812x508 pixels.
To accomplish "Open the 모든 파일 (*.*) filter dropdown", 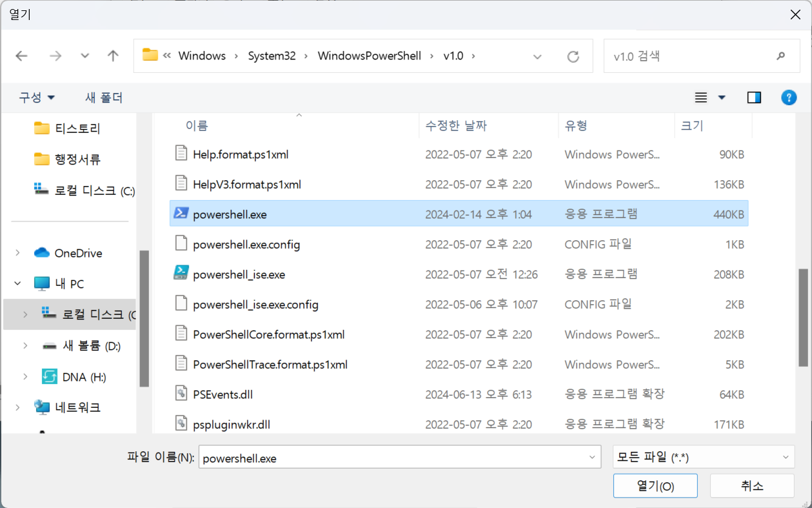I will pyautogui.click(x=704, y=458).
